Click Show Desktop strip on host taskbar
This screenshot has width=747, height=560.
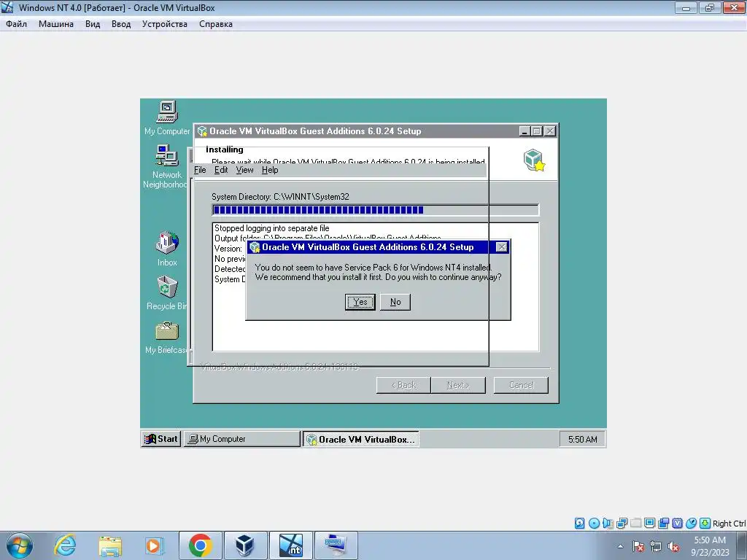tap(742, 545)
